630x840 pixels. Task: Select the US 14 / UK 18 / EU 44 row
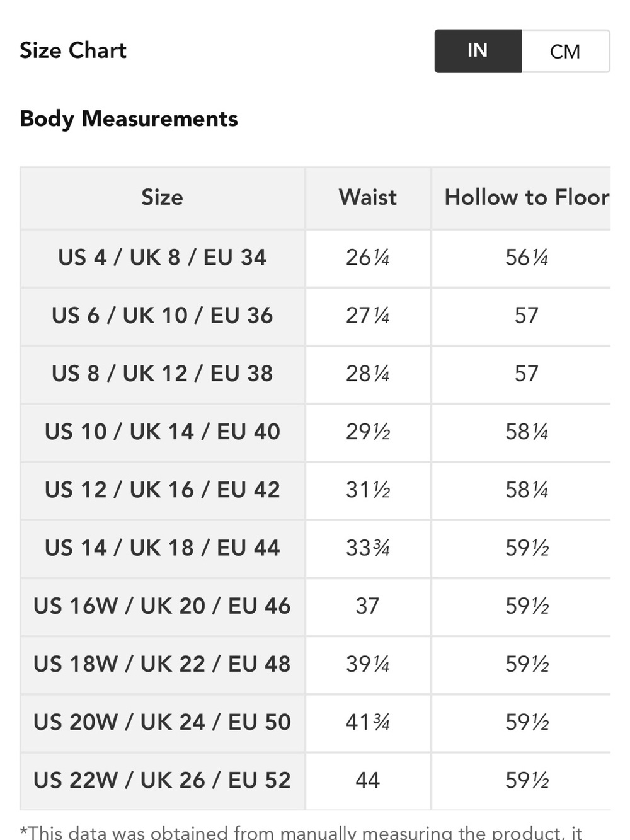point(315,548)
